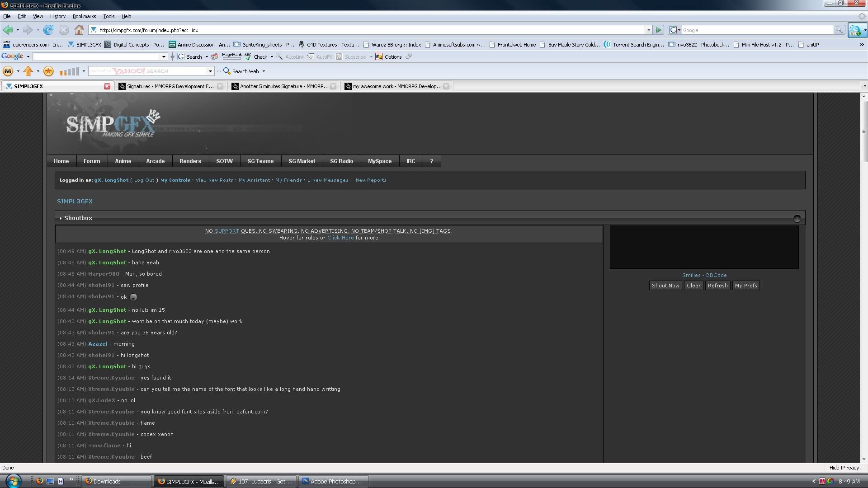Click the Firefox icon in the quick launch
Image resolution: width=868 pixels, height=488 pixels.
(x=40, y=481)
